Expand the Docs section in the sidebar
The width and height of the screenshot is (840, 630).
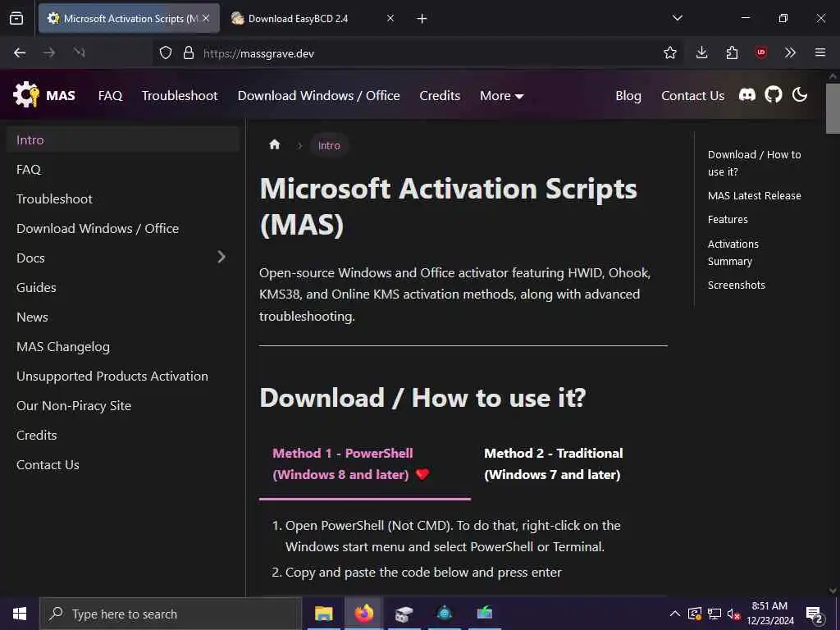(221, 257)
